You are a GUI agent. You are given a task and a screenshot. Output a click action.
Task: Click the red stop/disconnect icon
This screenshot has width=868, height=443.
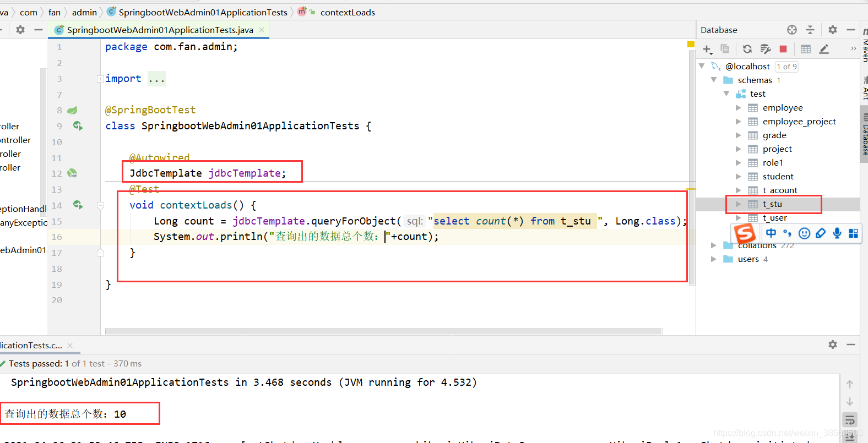pyautogui.click(x=783, y=49)
